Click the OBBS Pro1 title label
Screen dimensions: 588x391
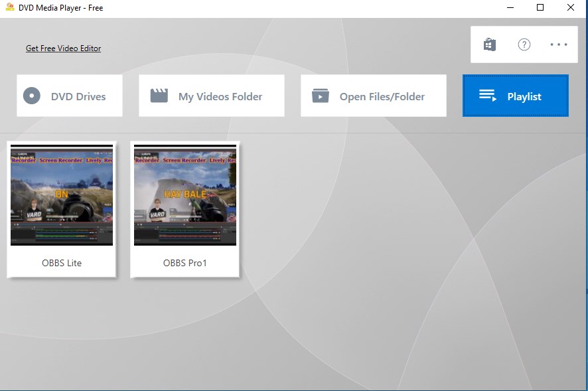[184, 262]
